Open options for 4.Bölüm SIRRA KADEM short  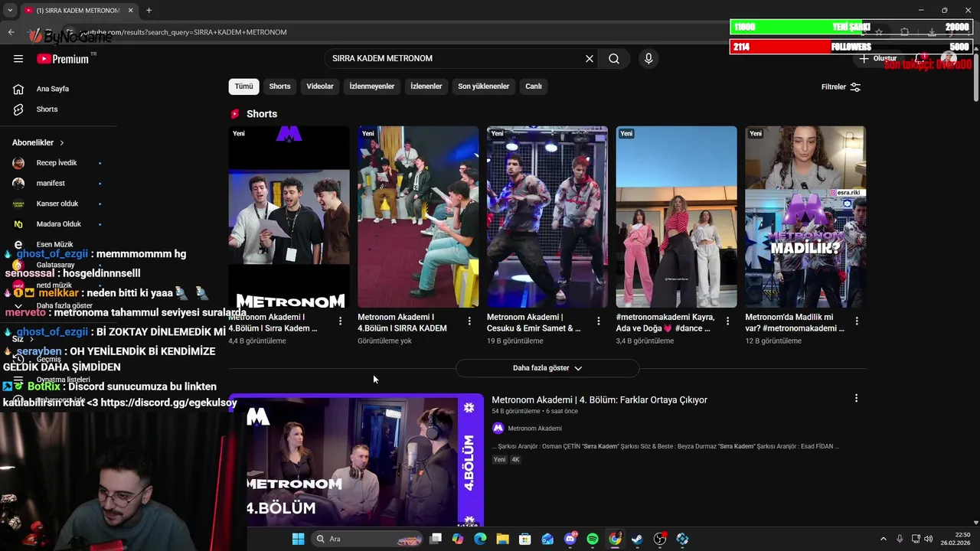(469, 321)
